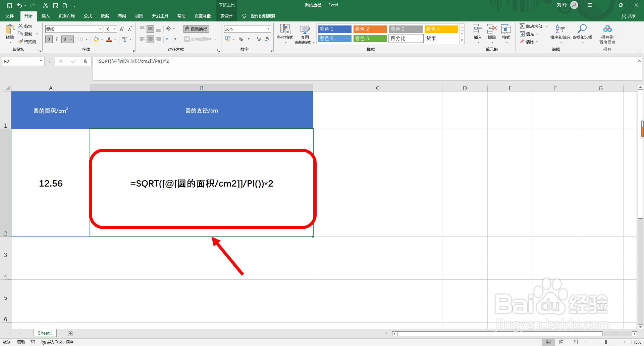
Task: Toggle Italic formatting
Action: (x=57, y=39)
